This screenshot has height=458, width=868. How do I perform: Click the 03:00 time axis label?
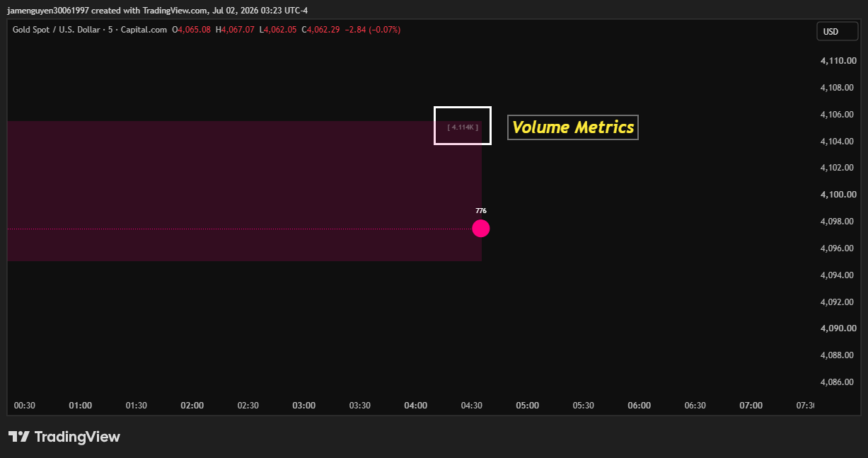(304, 406)
